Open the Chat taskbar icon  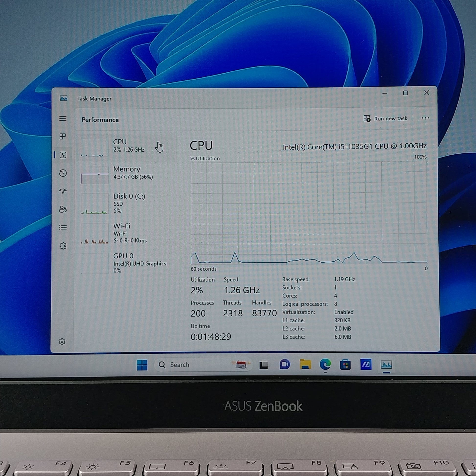click(x=284, y=364)
